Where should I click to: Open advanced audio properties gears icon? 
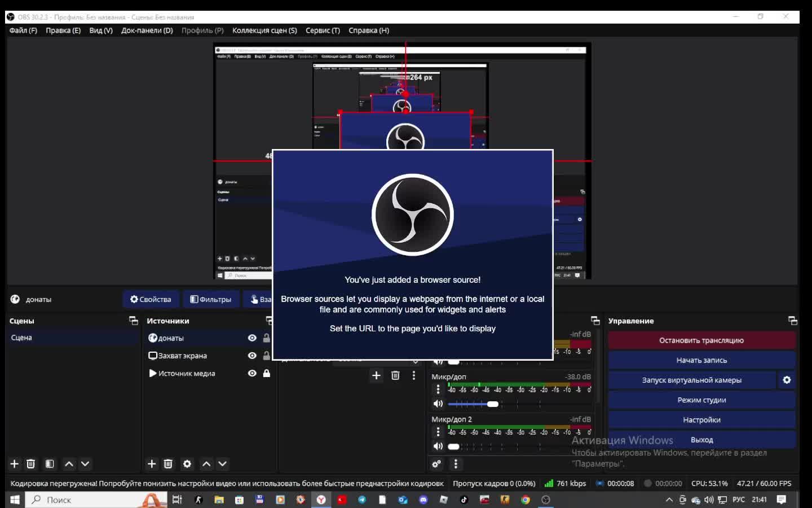(x=436, y=464)
